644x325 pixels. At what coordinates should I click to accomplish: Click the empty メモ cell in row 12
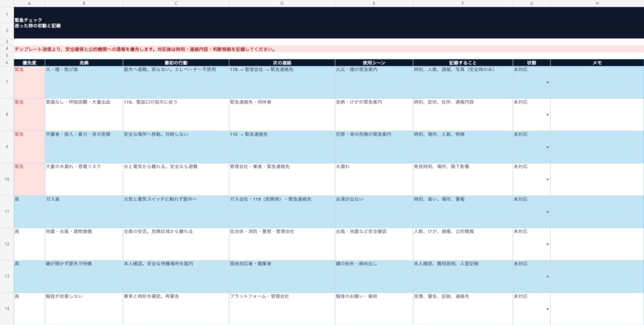597,244
